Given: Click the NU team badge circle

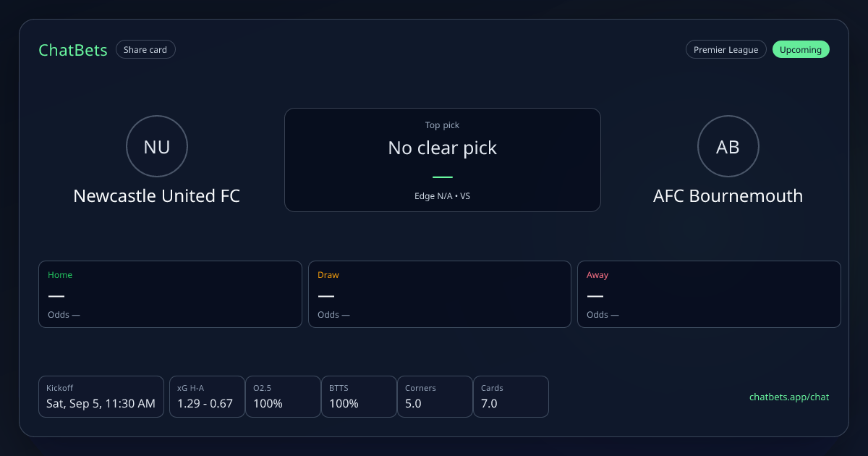Looking at the screenshot, I should (x=157, y=147).
